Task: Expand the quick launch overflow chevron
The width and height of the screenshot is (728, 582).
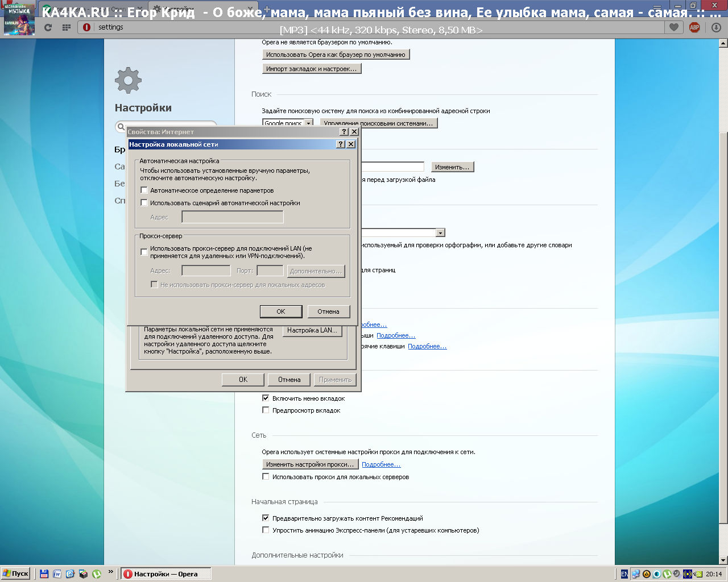Action: pos(110,572)
